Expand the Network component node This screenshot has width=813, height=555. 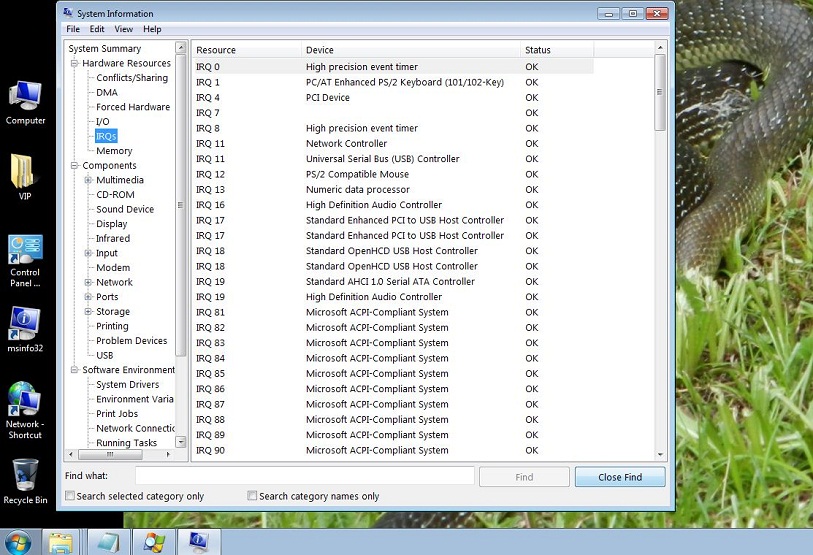88,282
